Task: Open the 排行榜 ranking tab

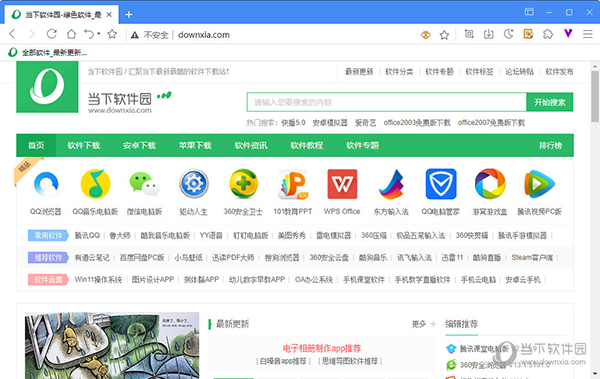Action: pos(551,145)
